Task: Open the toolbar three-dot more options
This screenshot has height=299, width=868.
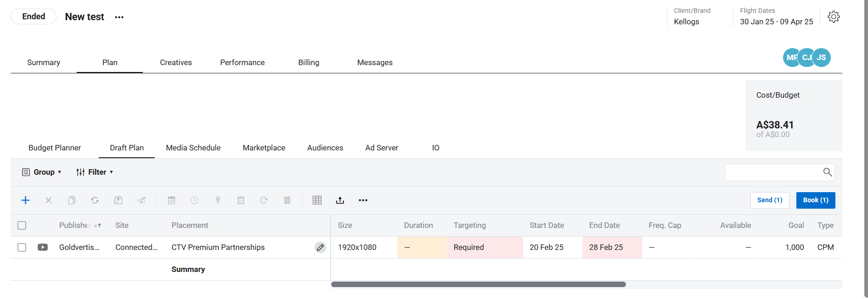Action: coord(363,200)
